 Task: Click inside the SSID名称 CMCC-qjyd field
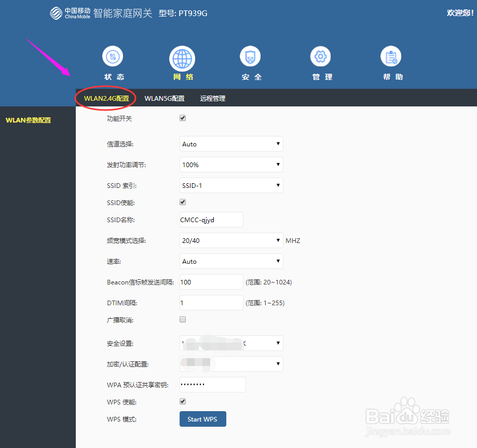point(211,220)
